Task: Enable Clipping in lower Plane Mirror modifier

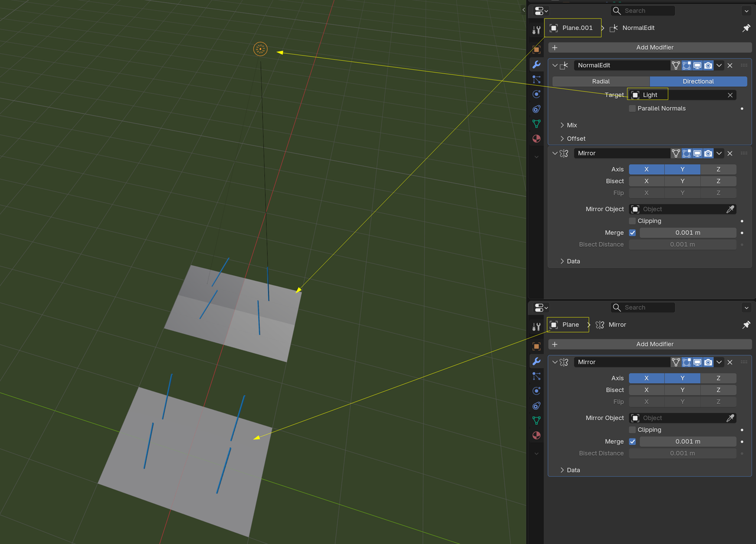Action: tap(633, 430)
